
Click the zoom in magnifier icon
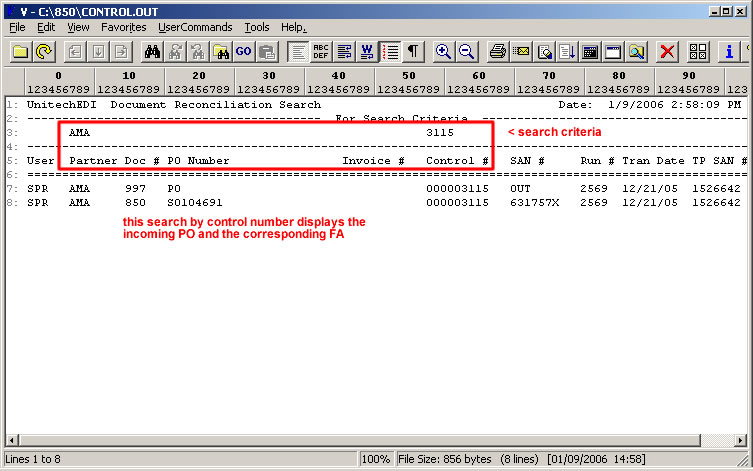click(x=443, y=51)
